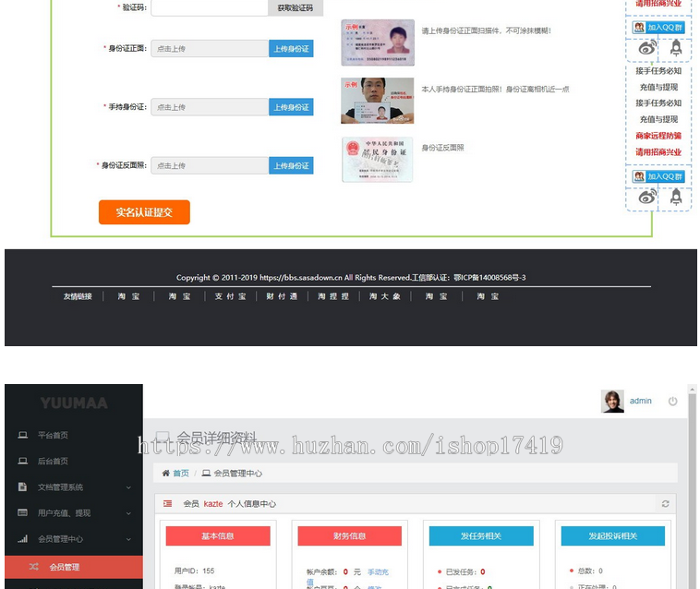The width and height of the screenshot is (700, 589).
Task: Click 上传身份证 button for 身份证反面照
Action: [291, 165]
